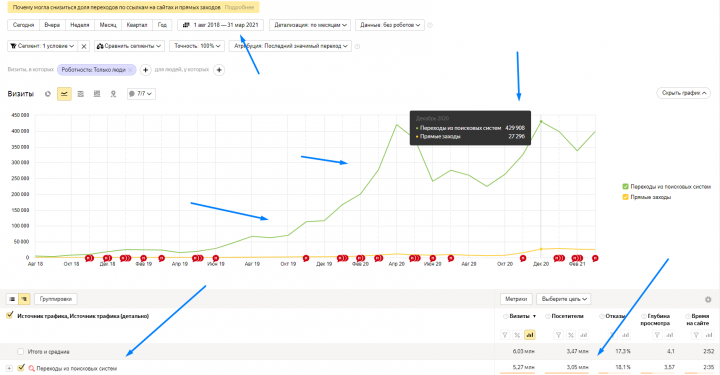720x375 pixels.
Task: Switch table to flat list view icon
Action: pyautogui.click(x=12, y=299)
